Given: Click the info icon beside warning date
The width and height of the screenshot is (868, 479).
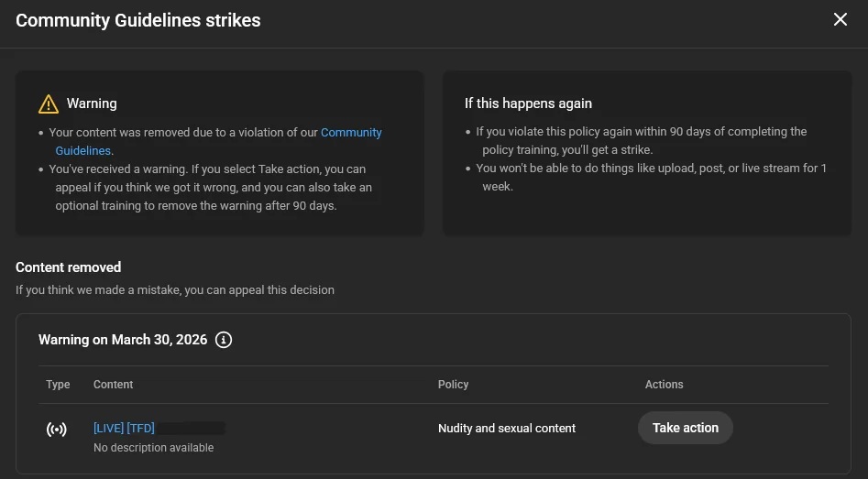Looking at the screenshot, I should pyautogui.click(x=224, y=340).
